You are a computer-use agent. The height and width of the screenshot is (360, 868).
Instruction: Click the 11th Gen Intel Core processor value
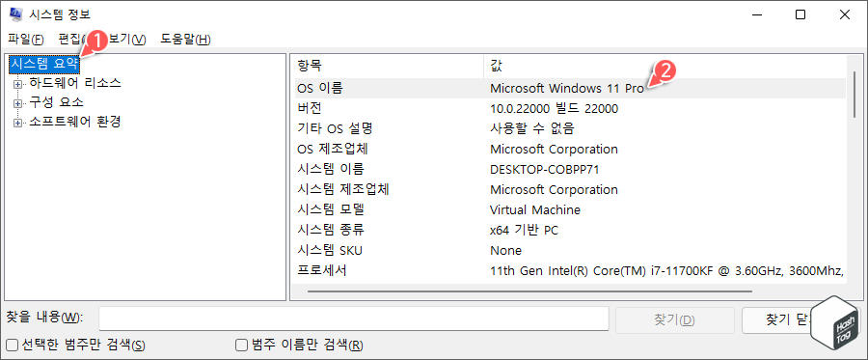pos(667,271)
